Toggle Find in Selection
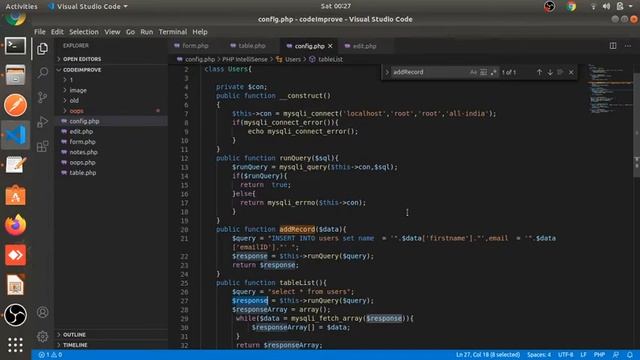Viewport: 640px width, 360px height. [x=560, y=72]
